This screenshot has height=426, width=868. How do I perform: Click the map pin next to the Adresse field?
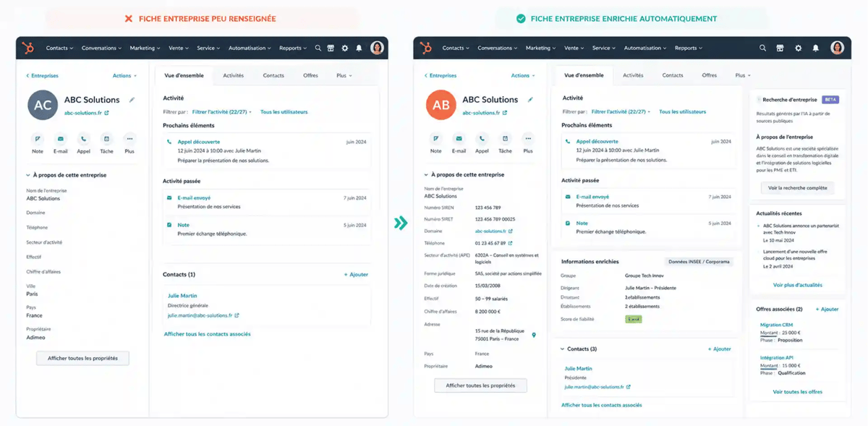click(x=534, y=335)
